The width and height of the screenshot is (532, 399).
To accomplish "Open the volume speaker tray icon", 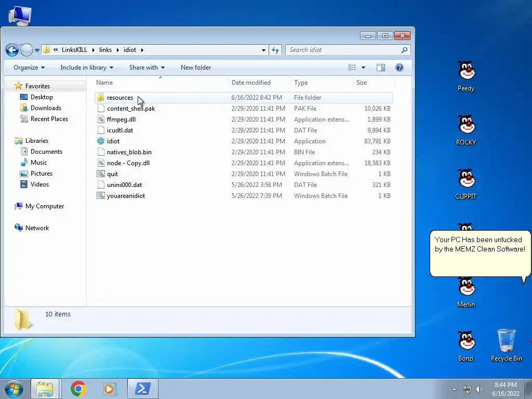I will pyautogui.click(x=480, y=389).
